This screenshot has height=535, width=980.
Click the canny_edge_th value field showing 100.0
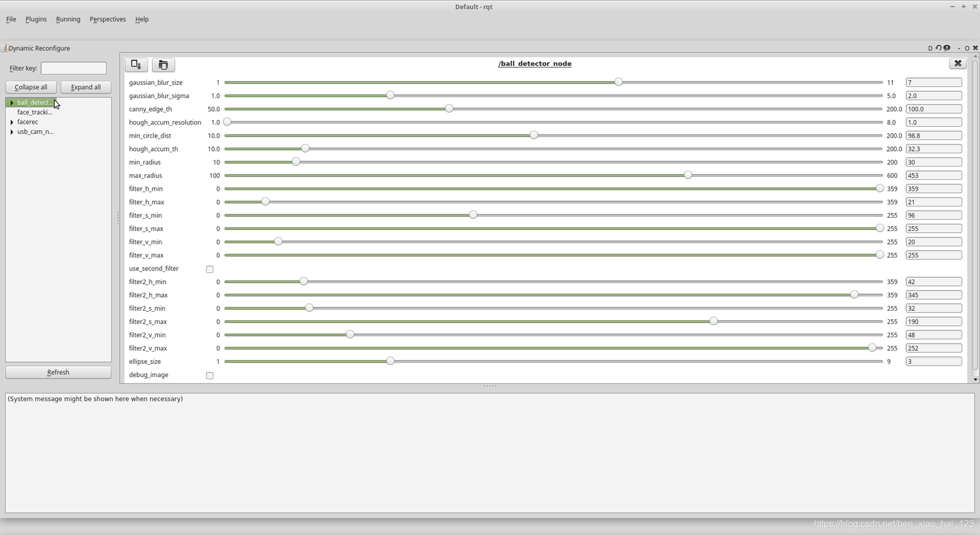click(934, 109)
